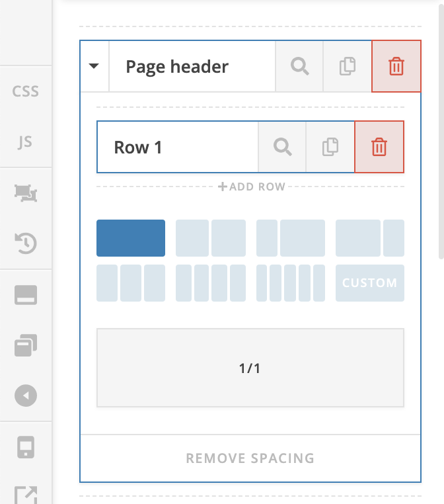Delete Row 1 with trash icon
Viewport: 444px width, 504px height.
tap(379, 147)
